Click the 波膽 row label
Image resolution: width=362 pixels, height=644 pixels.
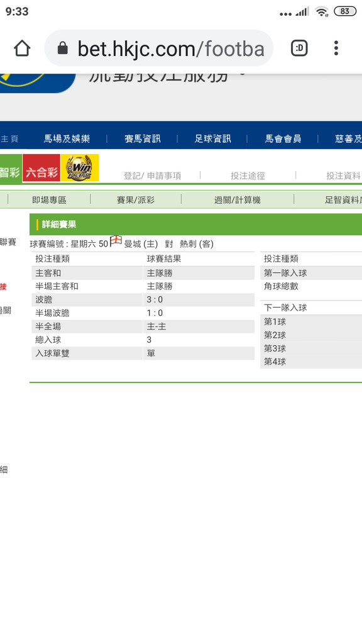point(43,300)
